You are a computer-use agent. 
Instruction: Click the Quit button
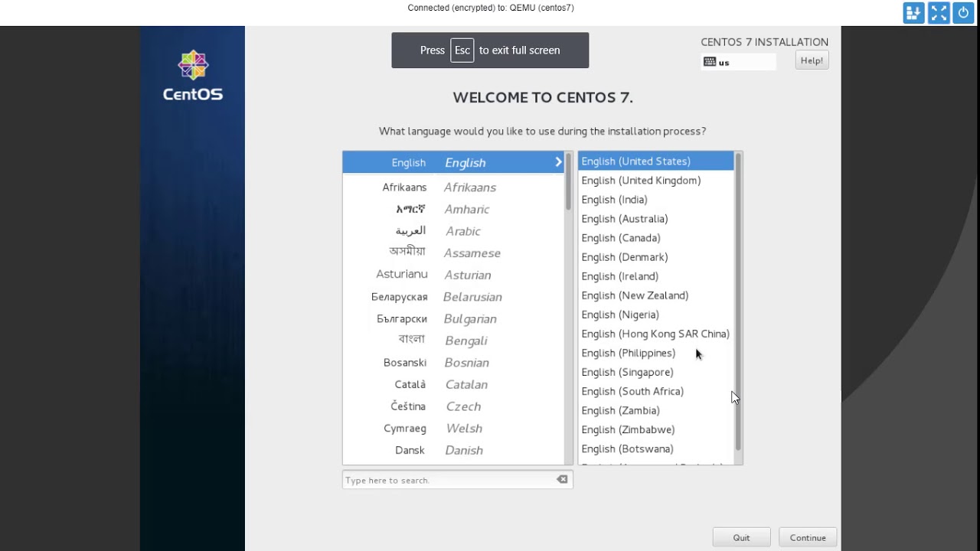tap(741, 537)
